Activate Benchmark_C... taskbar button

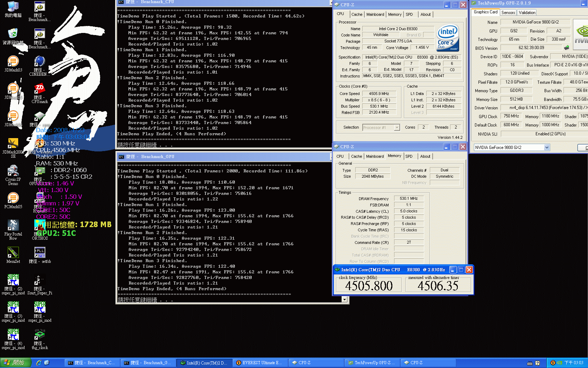click(x=92, y=363)
